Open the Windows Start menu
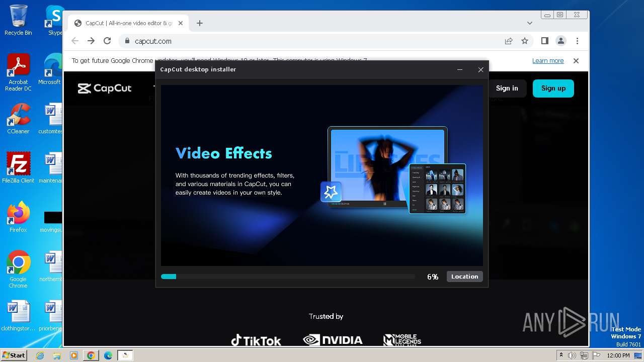 pyautogui.click(x=14, y=355)
